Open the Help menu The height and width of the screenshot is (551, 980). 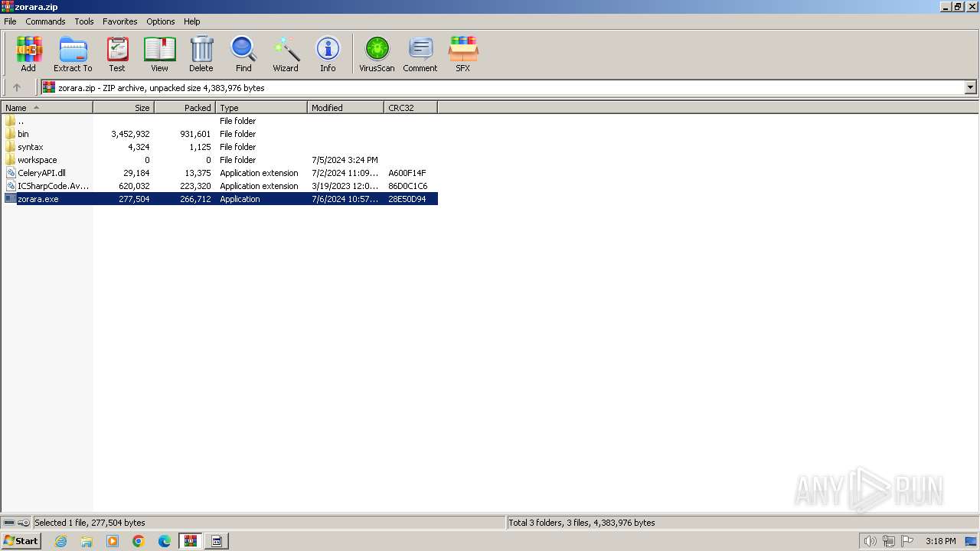192,21
